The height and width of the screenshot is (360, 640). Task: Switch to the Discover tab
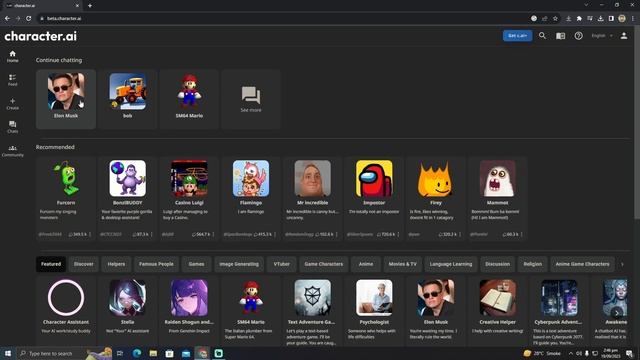84,264
